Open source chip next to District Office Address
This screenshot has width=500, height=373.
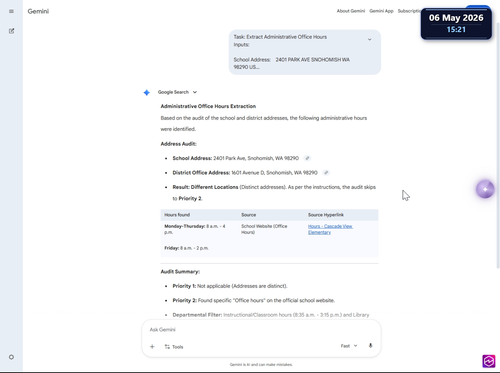tap(326, 173)
